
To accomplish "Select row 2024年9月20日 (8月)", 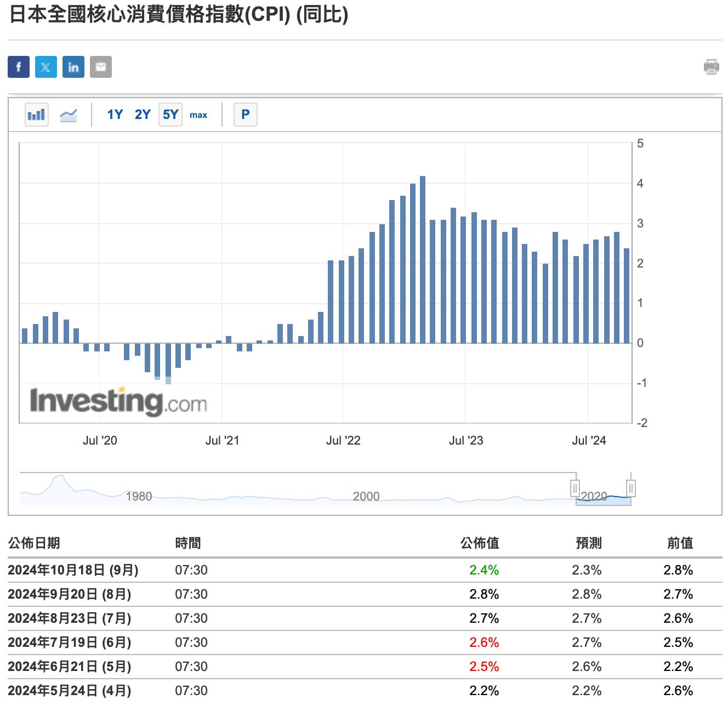I will [x=365, y=594].
